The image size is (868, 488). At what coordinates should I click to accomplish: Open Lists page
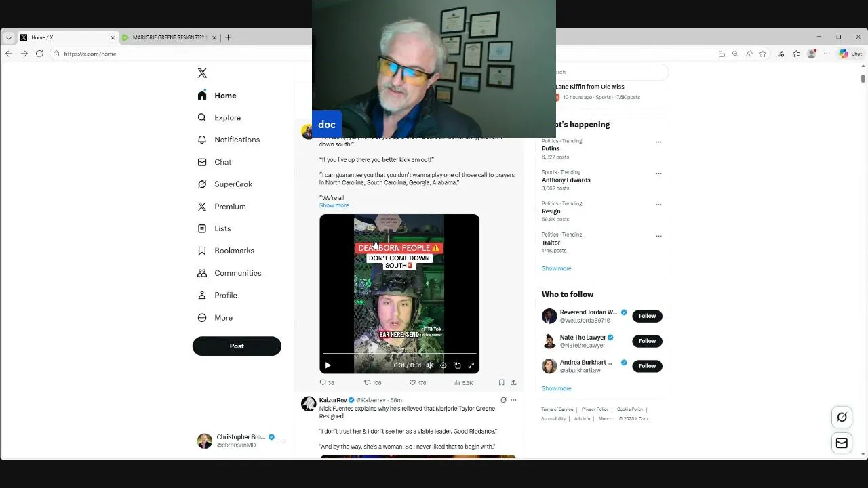pyautogui.click(x=214, y=228)
